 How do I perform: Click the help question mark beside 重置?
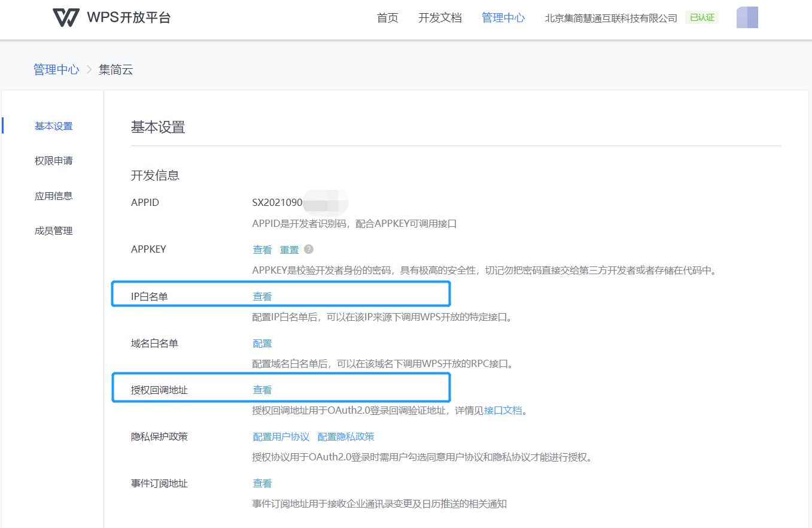pos(309,249)
